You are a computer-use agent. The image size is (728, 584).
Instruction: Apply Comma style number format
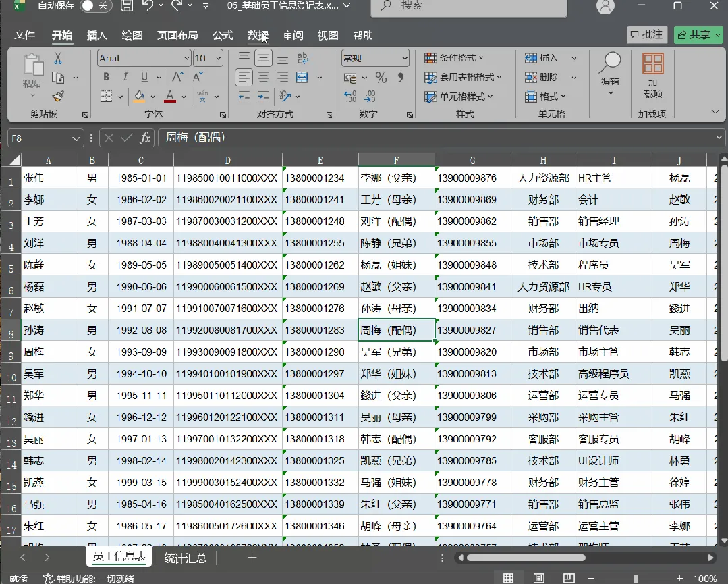[401, 77]
